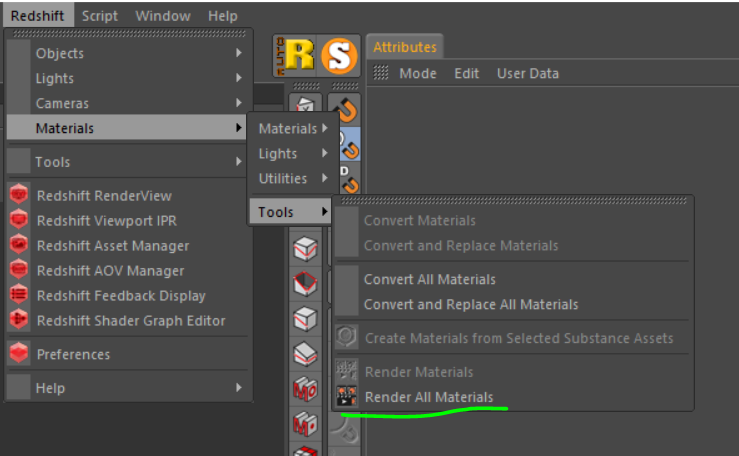Image resolution: width=739 pixels, height=456 pixels.
Task: Click the Redshift RenderView red icon
Action: (x=19, y=195)
